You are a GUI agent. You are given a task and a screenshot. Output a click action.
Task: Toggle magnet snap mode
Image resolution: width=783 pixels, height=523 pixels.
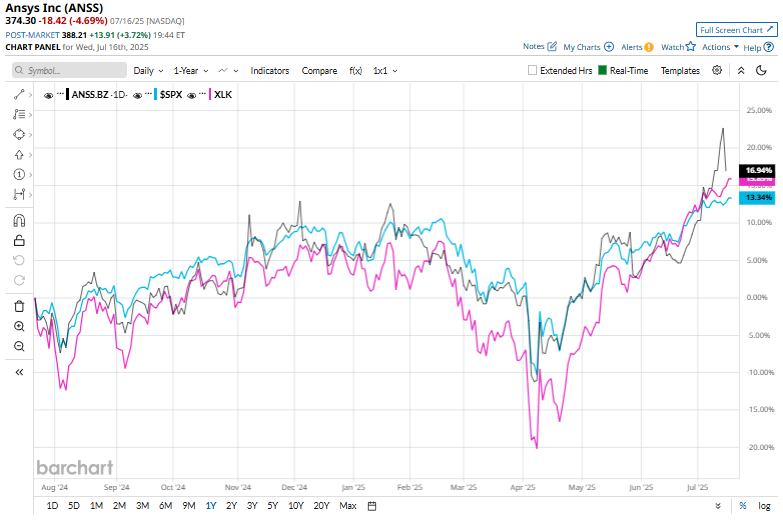click(x=19, y=221)
